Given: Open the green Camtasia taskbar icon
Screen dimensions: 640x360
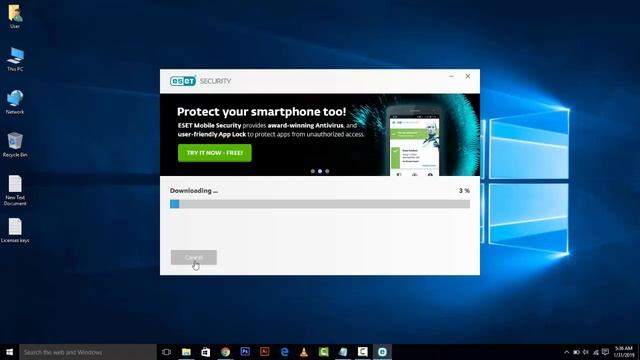Looking at the screenshot, I should (x=324, y=352).
